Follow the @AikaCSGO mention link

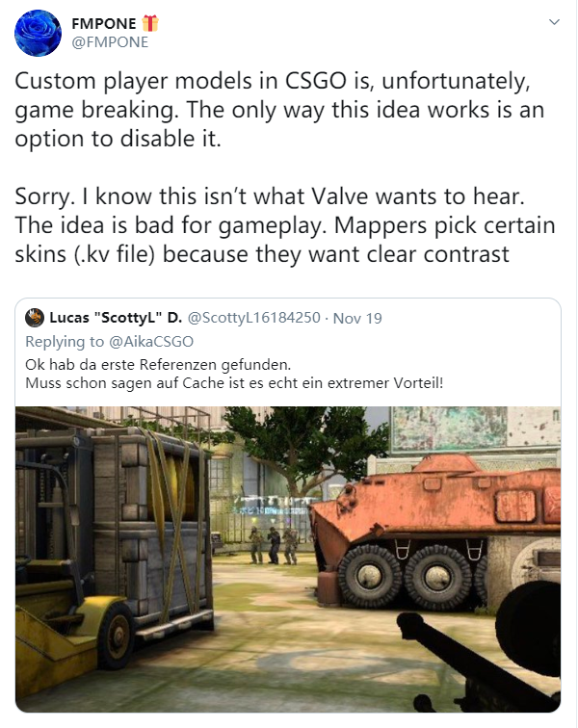pyautogui.click(x=150, y=342)
